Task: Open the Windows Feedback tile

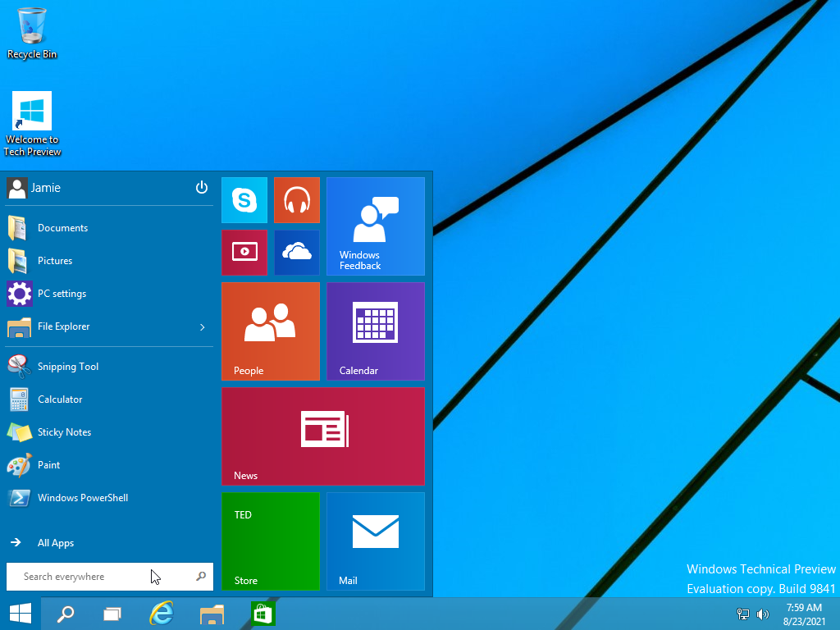Action: [x=376, y=226]
